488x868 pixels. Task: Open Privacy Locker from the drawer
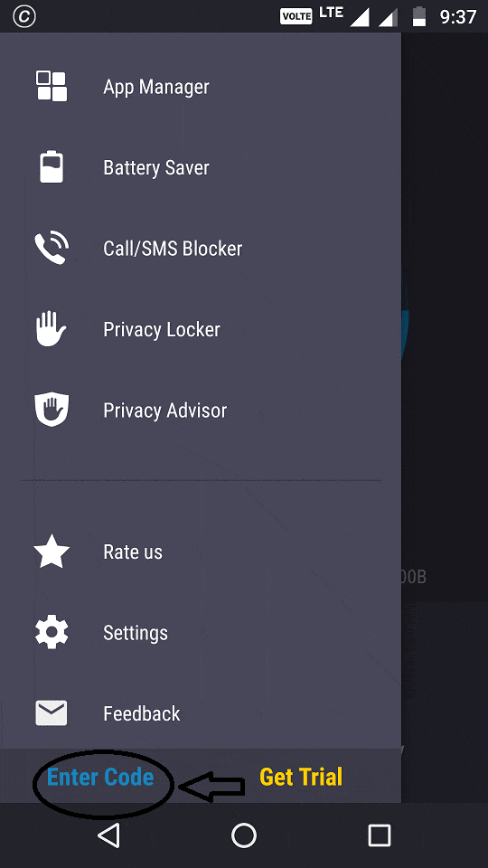[x=201, y=329]
